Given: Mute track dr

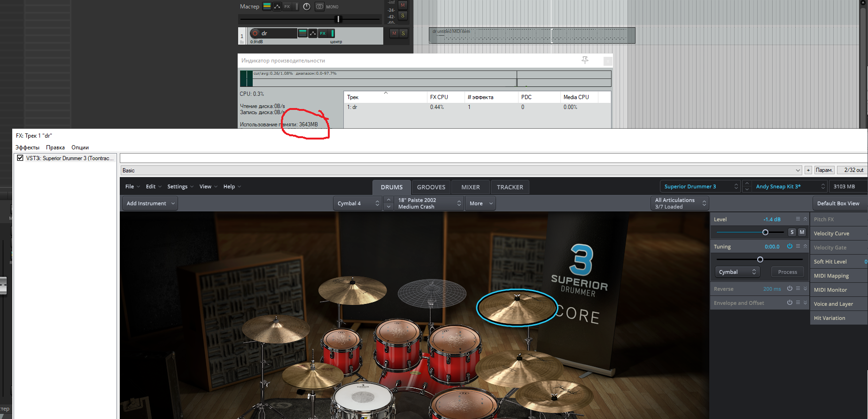Looking at the screenshot, I should pos(394,33).
